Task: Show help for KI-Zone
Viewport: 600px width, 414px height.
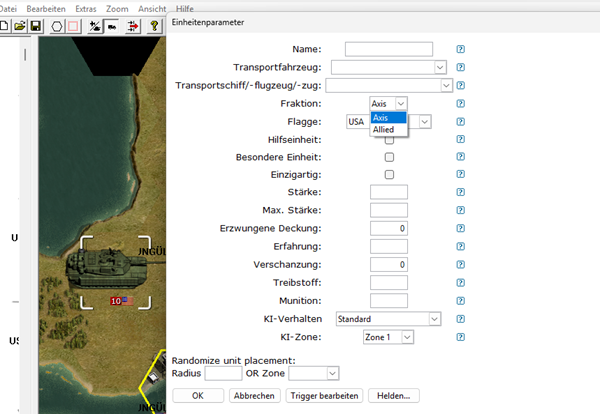Action: point(460,337)
